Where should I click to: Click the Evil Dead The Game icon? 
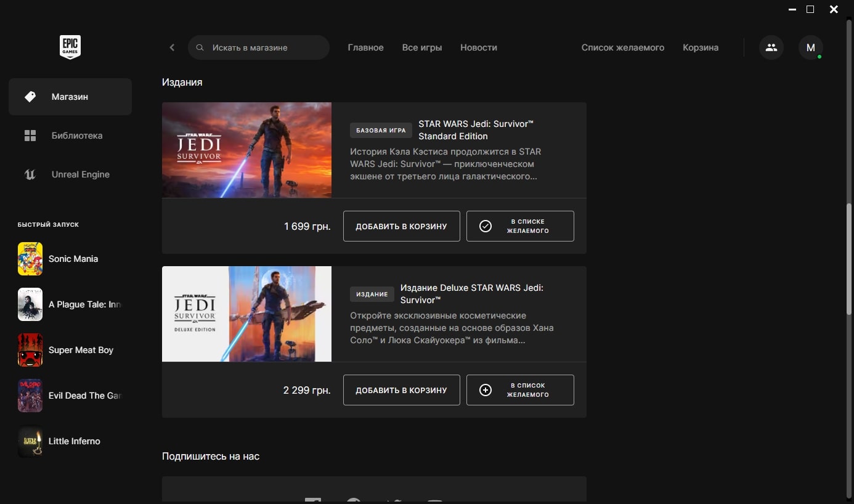point(30,396)
